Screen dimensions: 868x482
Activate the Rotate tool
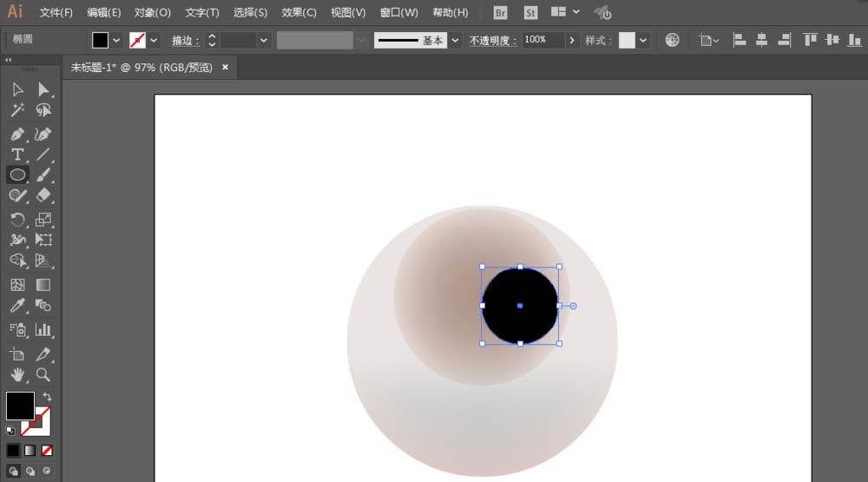(17, 220)
